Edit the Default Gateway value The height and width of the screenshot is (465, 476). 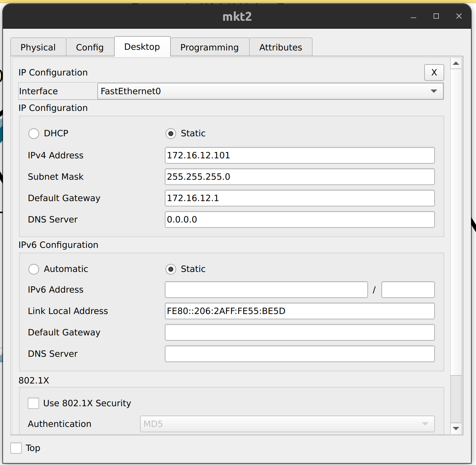[299, 198]
